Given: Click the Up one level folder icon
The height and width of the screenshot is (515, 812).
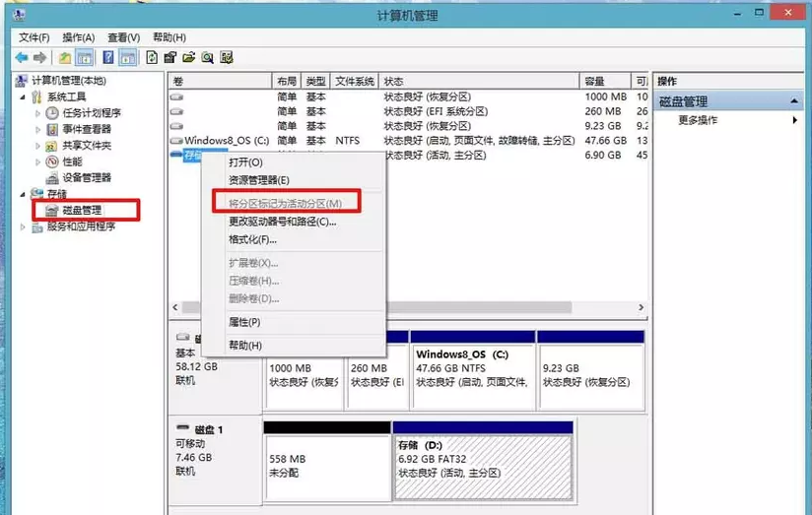Looking at the screenshot, I should coord(65,57).
